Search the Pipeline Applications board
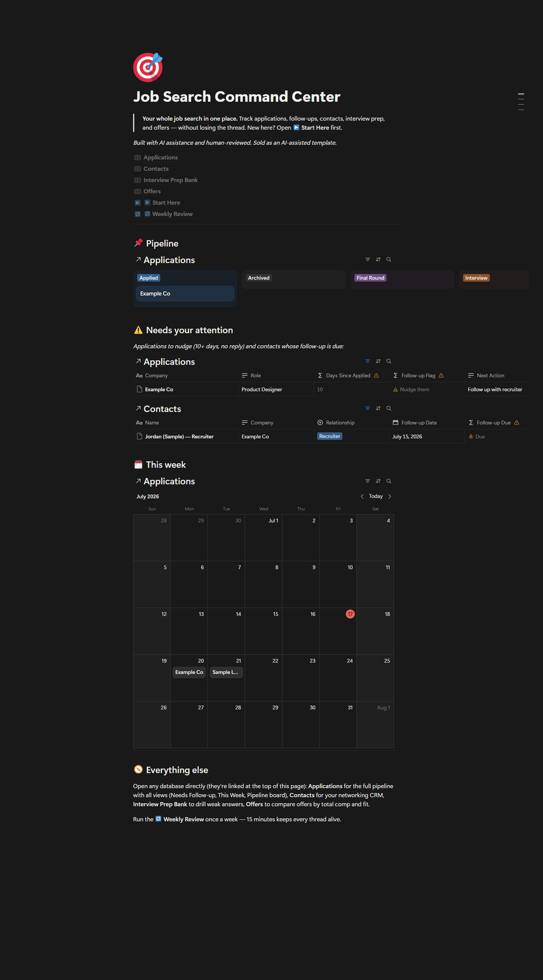The image size is (543, 980). tap(389, 260)
